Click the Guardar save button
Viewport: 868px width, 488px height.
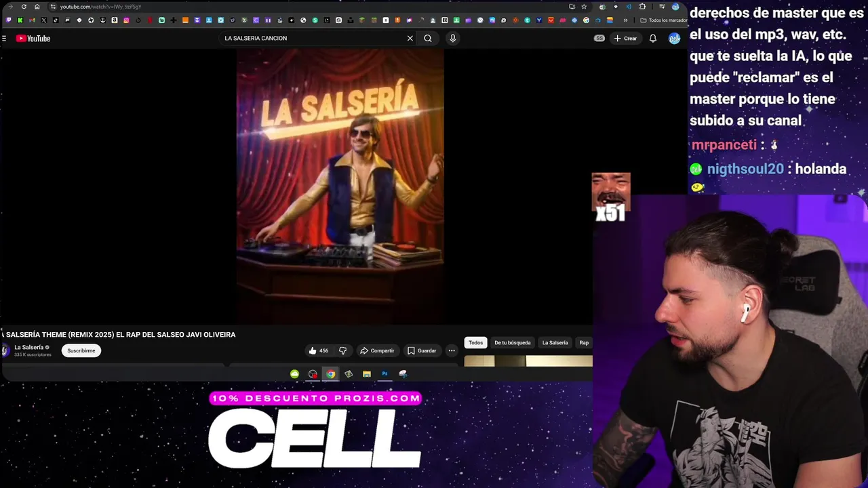point(422,350)
